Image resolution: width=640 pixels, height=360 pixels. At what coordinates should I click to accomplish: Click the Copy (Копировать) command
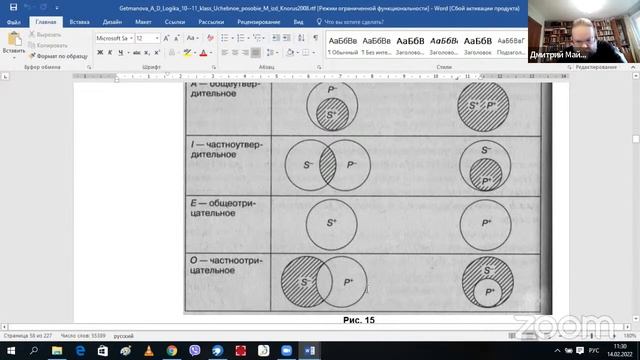pos(48,45)
